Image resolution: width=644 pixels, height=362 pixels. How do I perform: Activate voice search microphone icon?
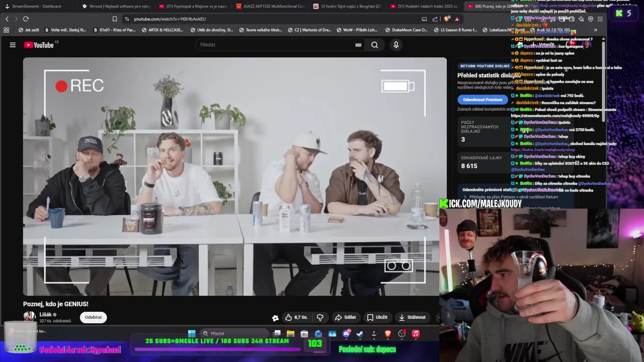396,45
